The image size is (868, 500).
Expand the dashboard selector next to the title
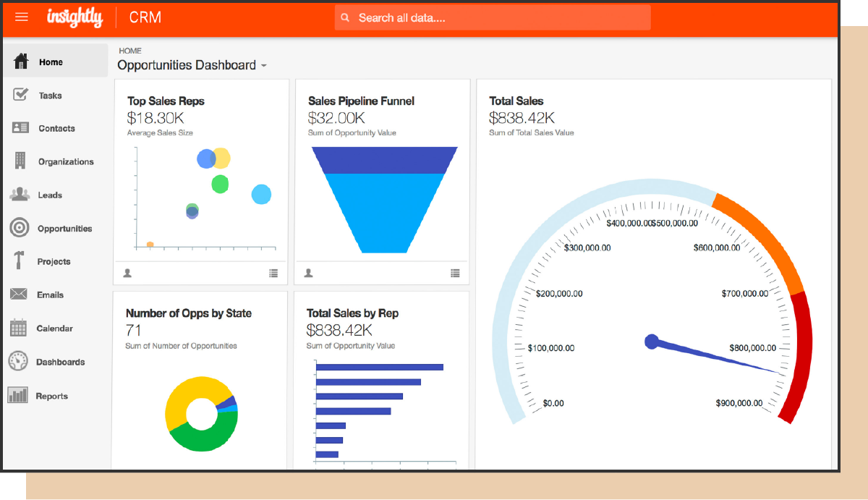(x=263, y=65)
